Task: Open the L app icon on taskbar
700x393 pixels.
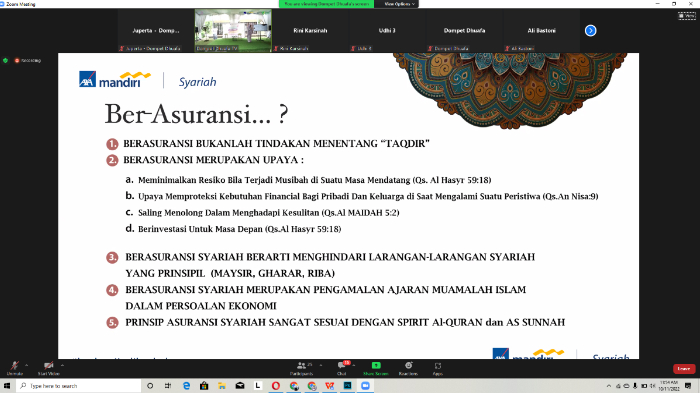Action: tap(258, 385)
